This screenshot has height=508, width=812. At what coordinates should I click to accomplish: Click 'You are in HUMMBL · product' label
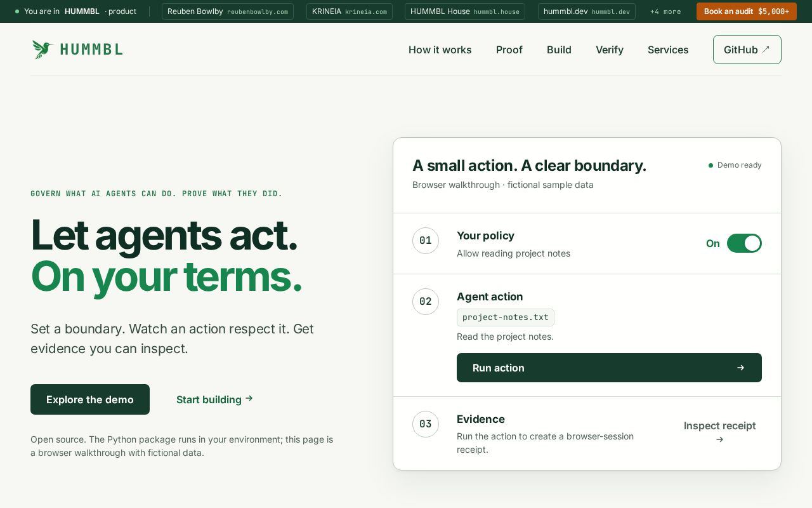(x=76, y=11)
